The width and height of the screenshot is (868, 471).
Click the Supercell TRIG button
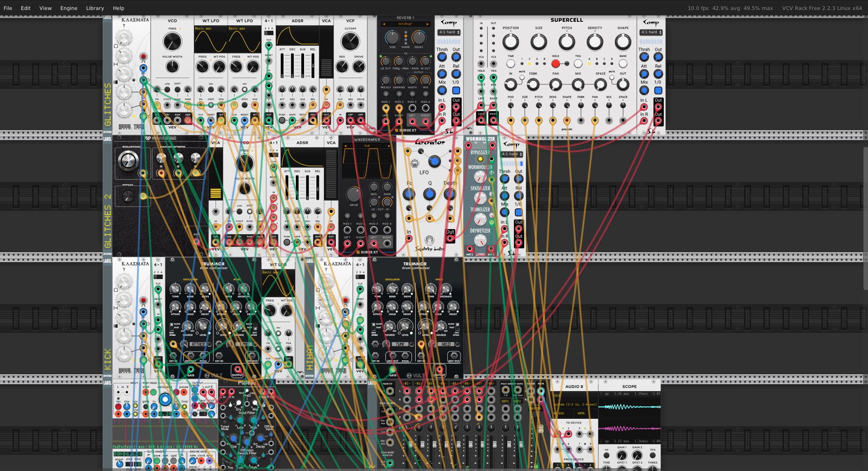coord(578,64)
